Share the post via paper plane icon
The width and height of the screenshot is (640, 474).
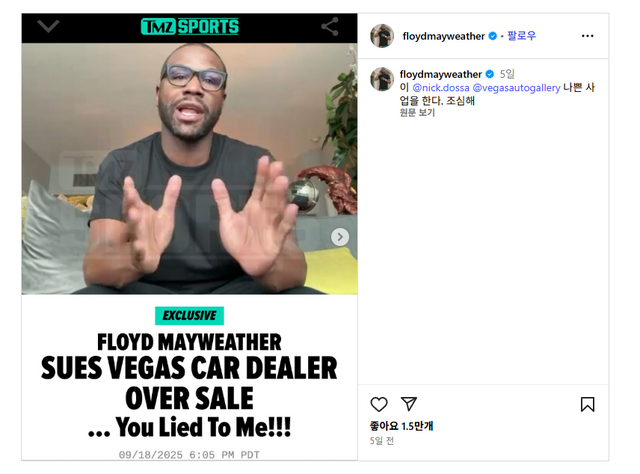(409, 403)
